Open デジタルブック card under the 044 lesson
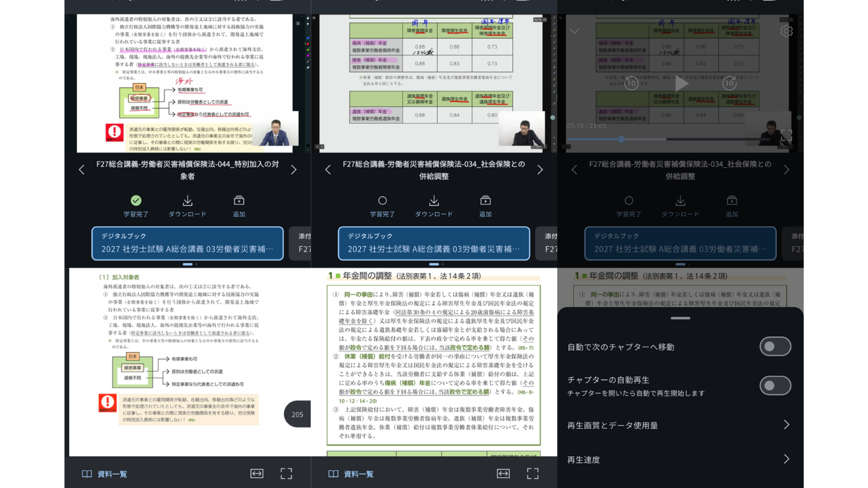This screenshot has height=488, width=868. (x=187, y=243)
